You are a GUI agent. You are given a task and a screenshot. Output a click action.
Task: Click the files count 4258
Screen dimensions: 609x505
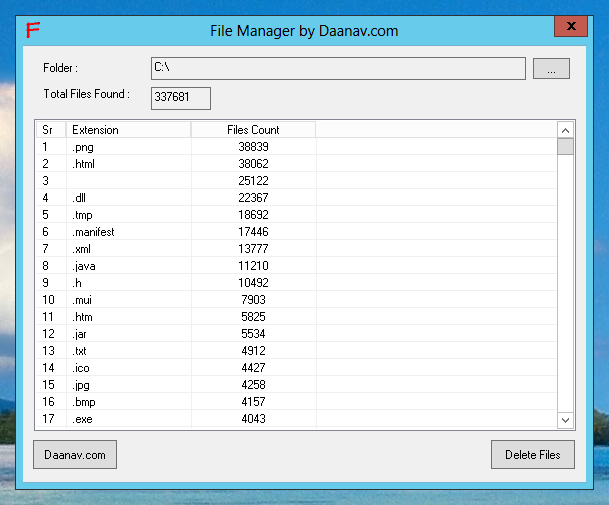(253, 385)
